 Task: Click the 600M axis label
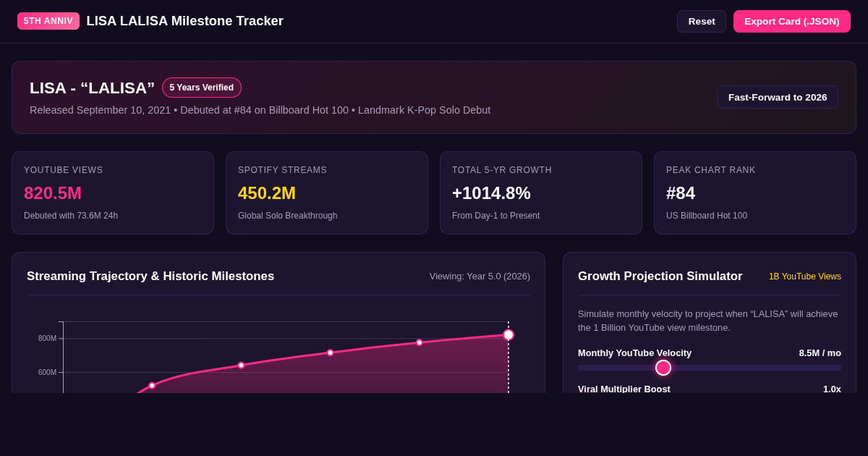click(47, 372)
